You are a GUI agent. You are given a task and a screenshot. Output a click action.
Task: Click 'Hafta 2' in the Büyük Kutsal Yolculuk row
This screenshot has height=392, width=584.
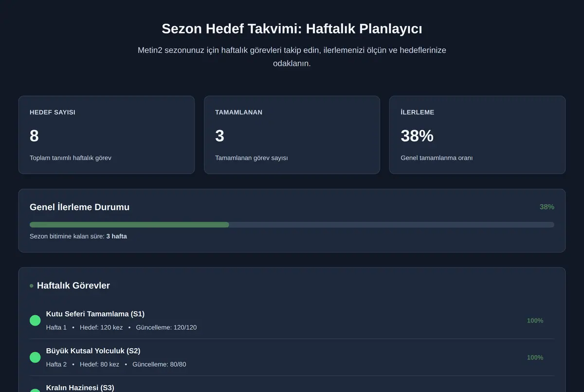tap(56, 364)
